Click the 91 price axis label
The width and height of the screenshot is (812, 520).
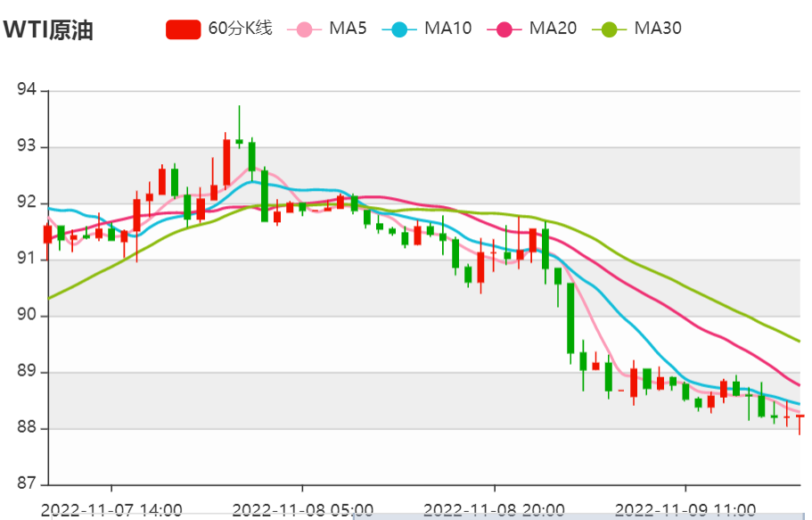point(27,259)
